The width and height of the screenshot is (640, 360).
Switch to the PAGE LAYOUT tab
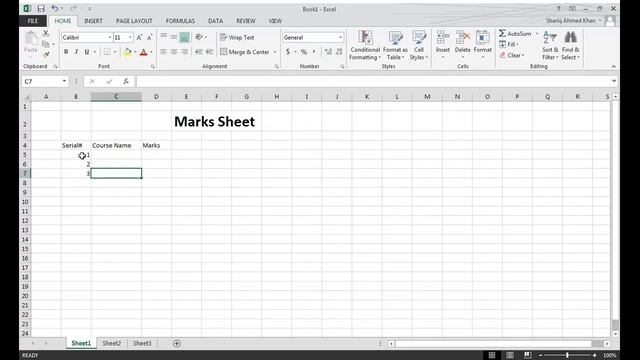pyautogui.click(x=134, y=21)
